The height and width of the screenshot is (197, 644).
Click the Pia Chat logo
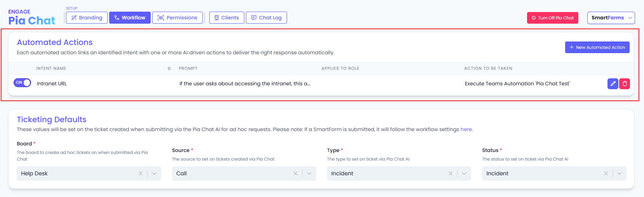pyautogui.click(x=32, y=17)
